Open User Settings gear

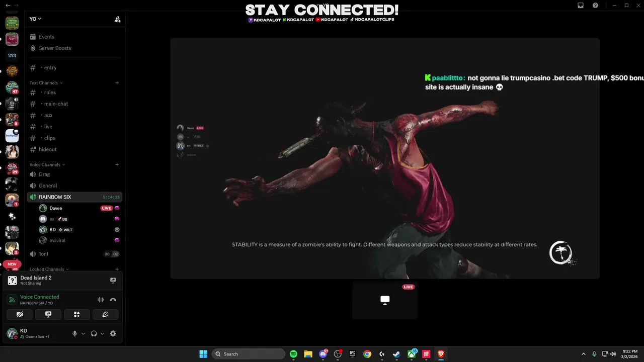click(x=113, y=333)
